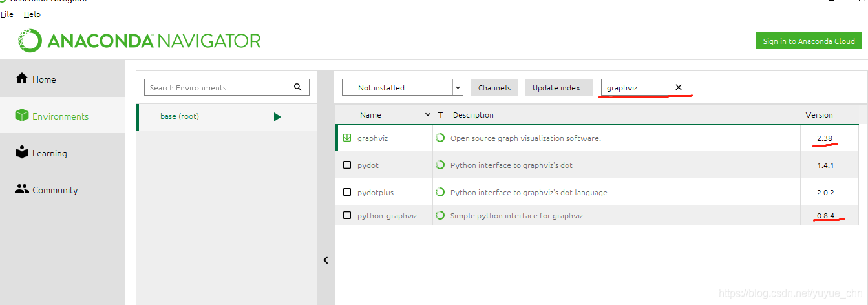This screenshot has width=868, height=305.
Task: Check the python-graphviz package checkbox
Action: coord(347,215)
